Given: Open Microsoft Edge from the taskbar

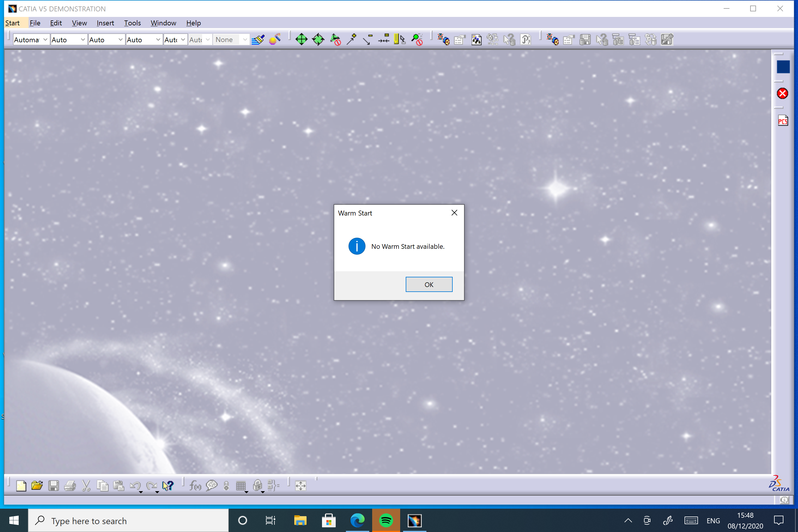Looking at the screenshot, I should [357, 520].
